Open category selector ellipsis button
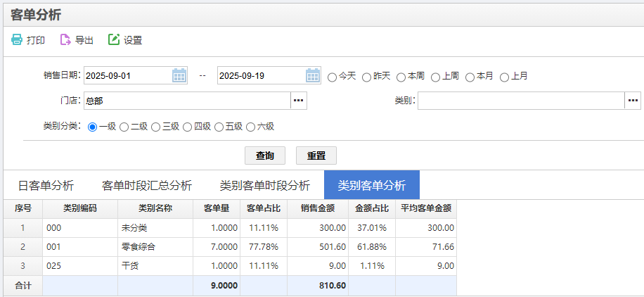 click(x=633, y=101)
